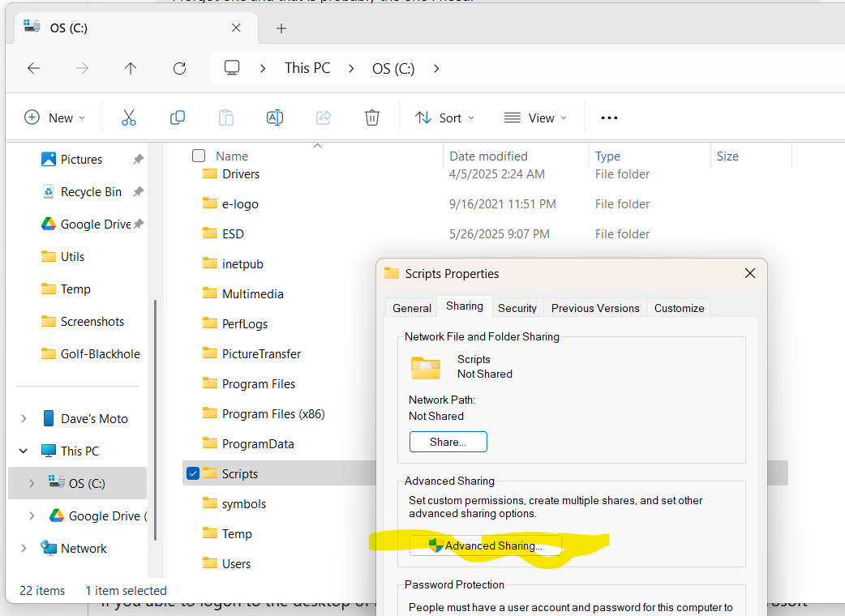Select the symbols folder
Viewport: 845px width, 616px height.
tap(243, 504)
